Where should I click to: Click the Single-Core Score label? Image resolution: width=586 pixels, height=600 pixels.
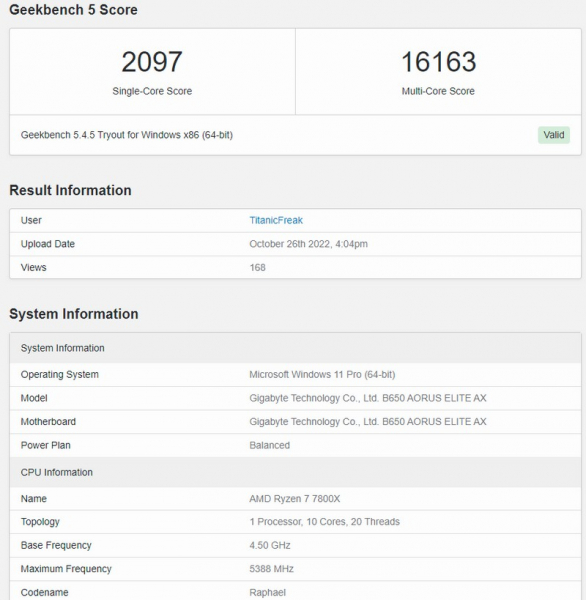(x=152, y=91)
